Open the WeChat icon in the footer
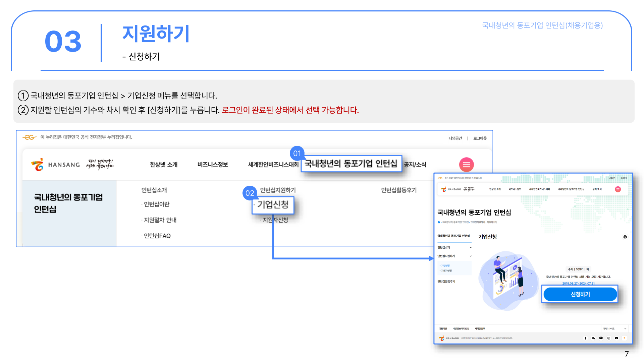 click(x=593, y=338)
